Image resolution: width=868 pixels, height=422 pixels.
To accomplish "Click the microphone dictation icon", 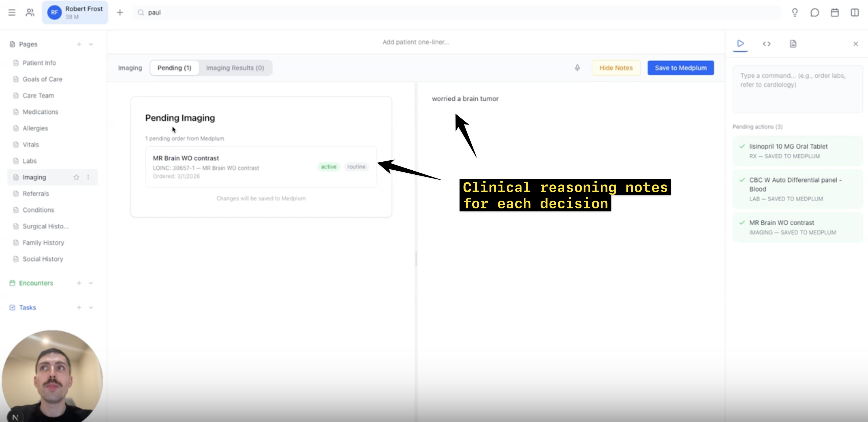I will (577, 68).
